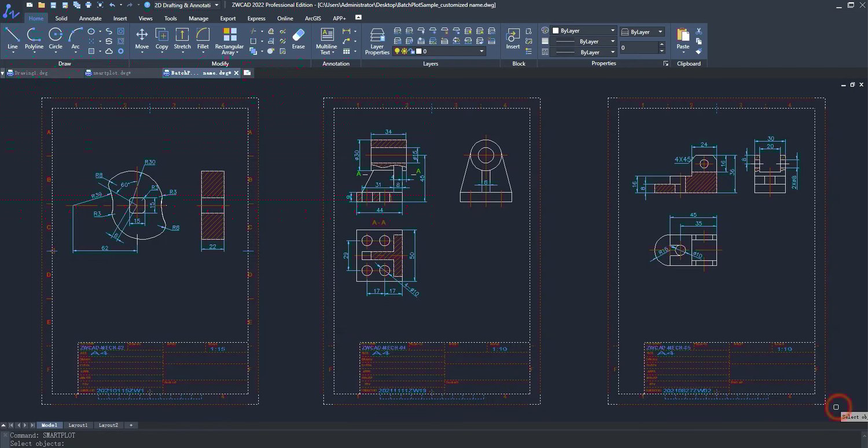Select the Line drawing tool
The height and width of the screenshot is (448, 868).
13,38
